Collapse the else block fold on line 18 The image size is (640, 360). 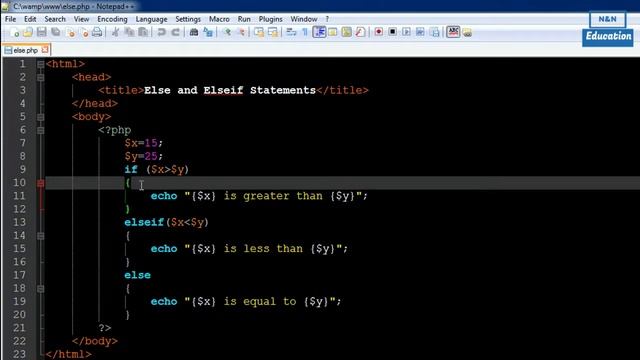point(40,289)
